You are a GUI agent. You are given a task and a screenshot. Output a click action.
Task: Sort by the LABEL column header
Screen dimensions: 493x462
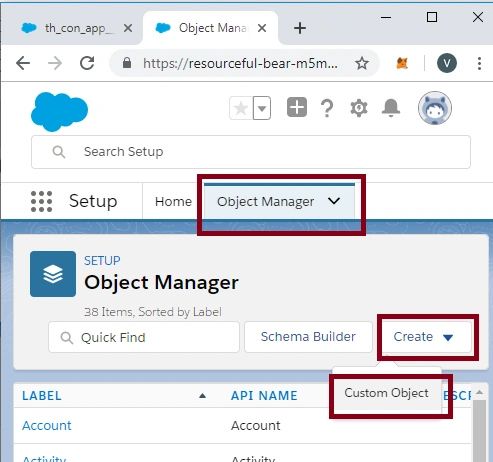tap(42, 395)
